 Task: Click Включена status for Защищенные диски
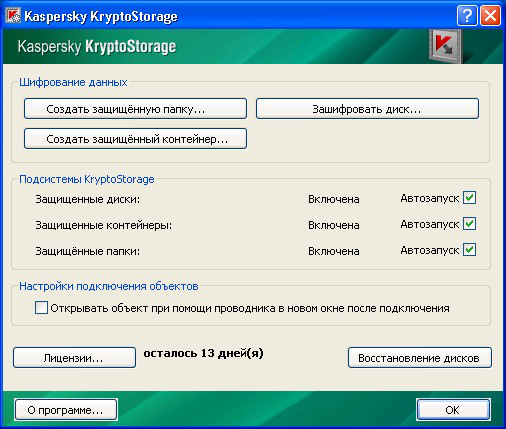click(334, 199)
